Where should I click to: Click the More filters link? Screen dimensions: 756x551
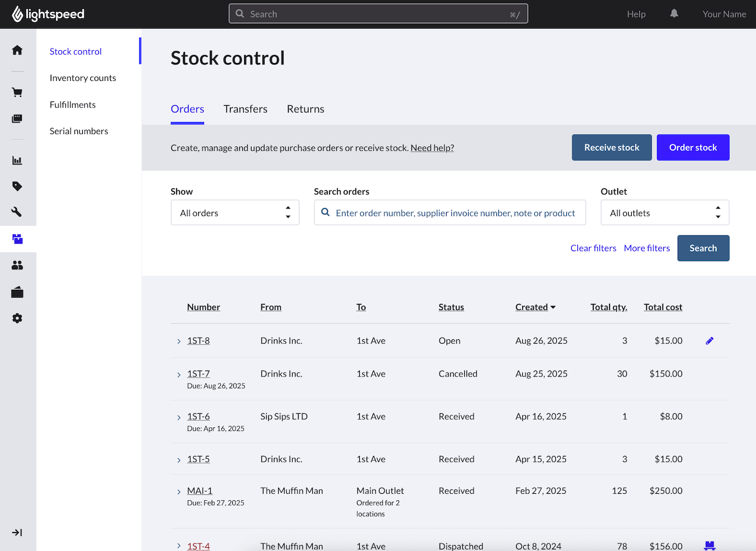click(x=646, y=248)
